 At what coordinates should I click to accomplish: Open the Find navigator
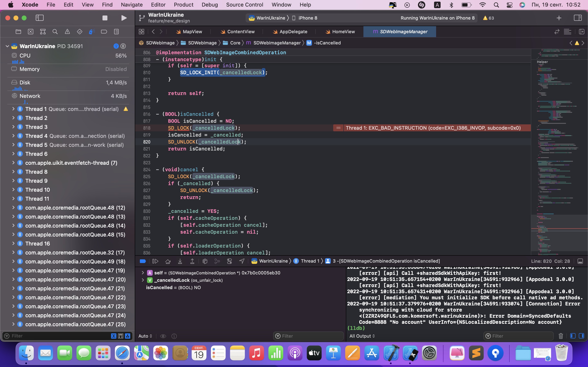55,32
